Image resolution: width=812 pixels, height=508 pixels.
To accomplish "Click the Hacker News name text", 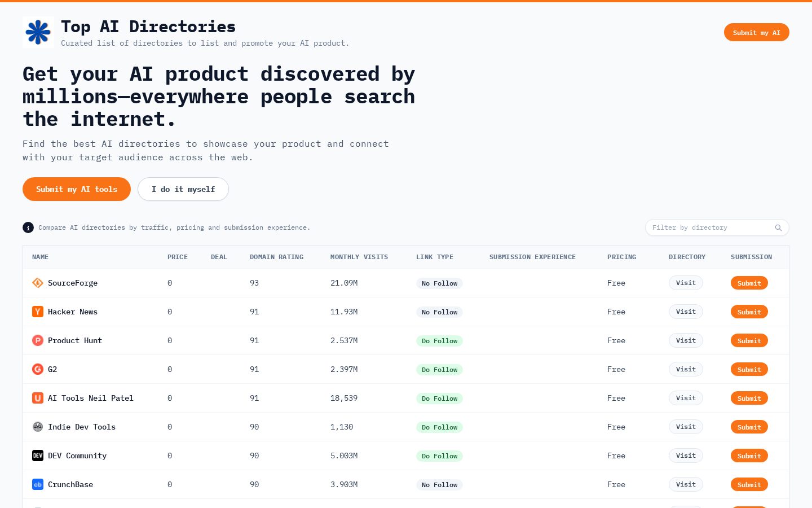I will (73, 312).
